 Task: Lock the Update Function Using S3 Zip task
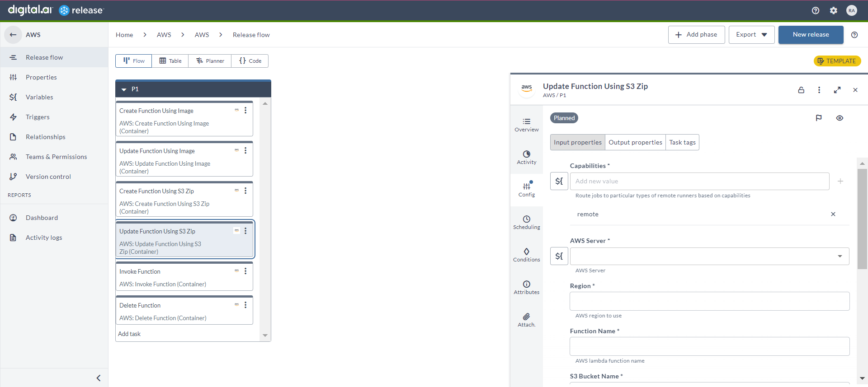click(x=801, y=90)
